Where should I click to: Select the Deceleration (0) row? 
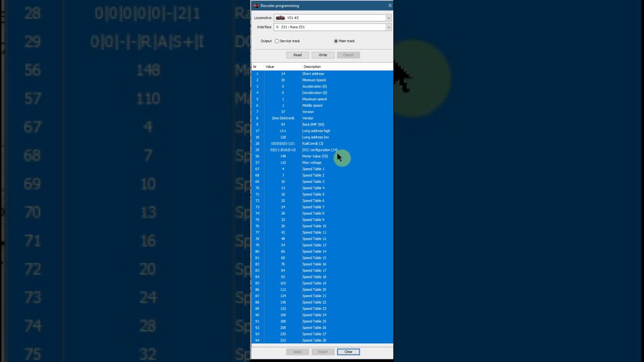pyautogui.click(x=322, y=93)
